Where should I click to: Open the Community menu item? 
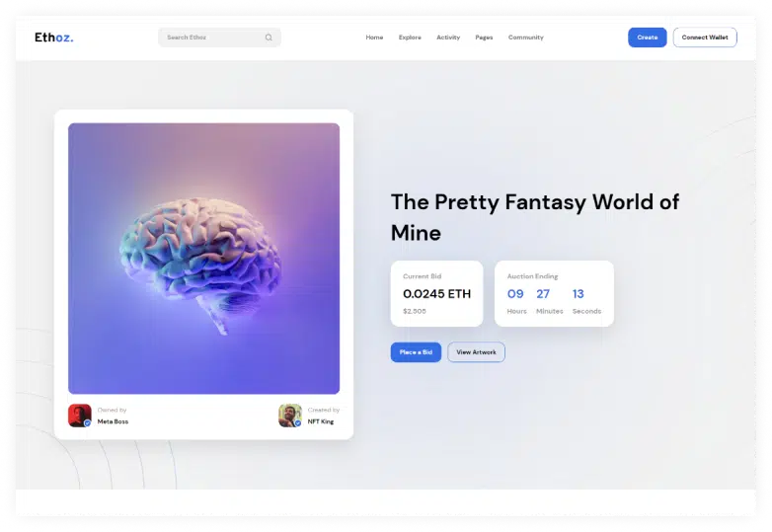coord(526,38)
